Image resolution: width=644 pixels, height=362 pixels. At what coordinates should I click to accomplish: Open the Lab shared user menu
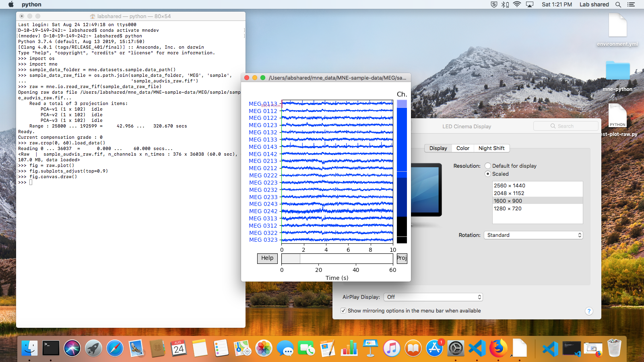point(594,4)
